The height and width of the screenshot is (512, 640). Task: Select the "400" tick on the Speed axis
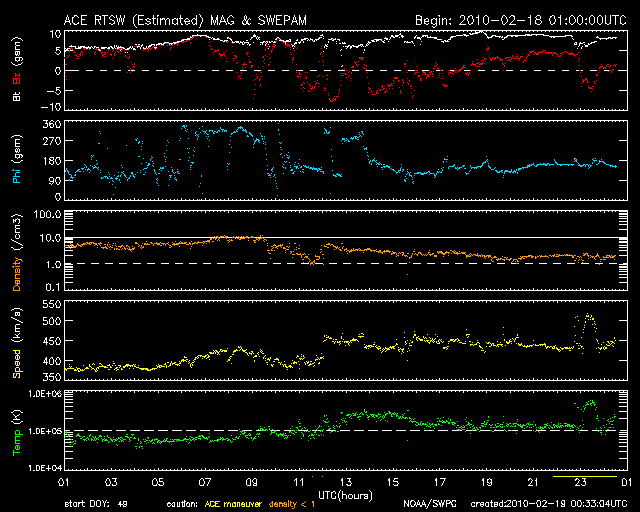point(52,361)
